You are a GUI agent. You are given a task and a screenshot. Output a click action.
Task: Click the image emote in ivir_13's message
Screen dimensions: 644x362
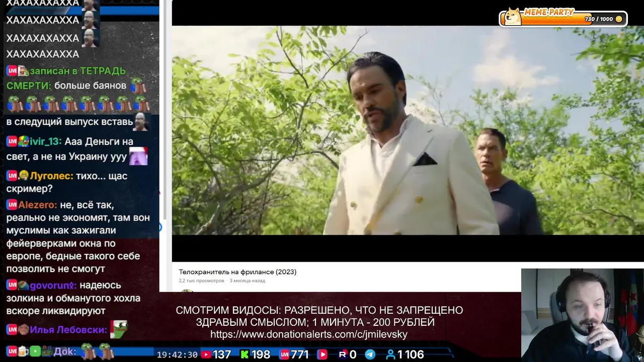[x=138, y=156]
